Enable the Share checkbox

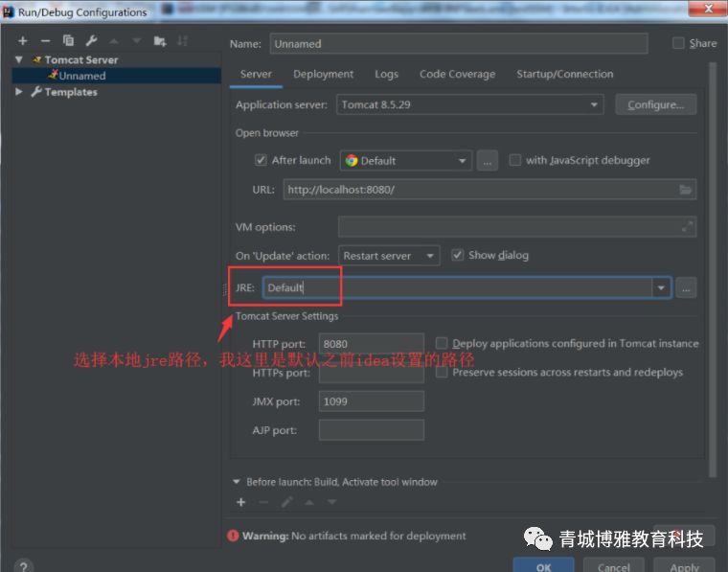pos(678,43)
